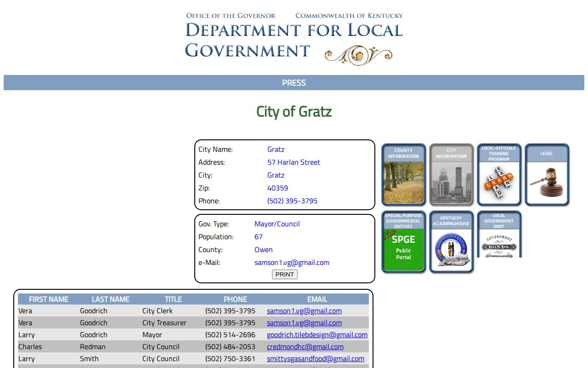This screenshot has height=368, width=588.
Task: Click the EMAIL column header
Action: (x=317, y=299)
